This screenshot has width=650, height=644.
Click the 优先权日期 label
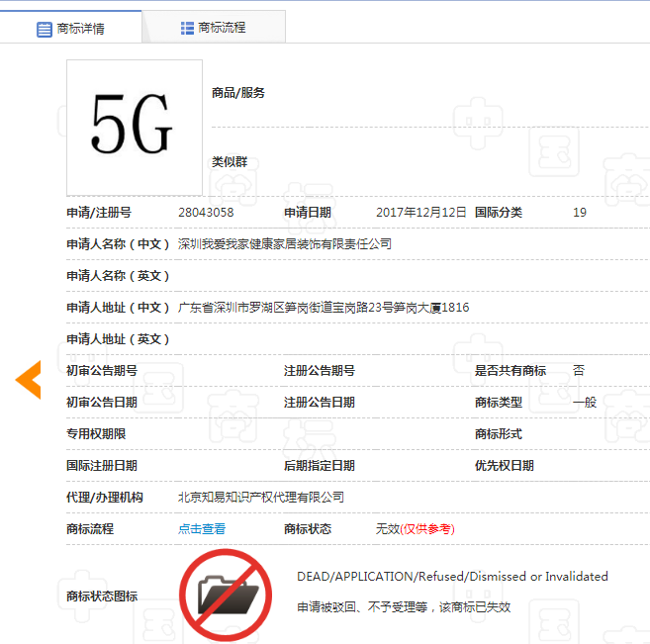pyautogui.click(x=505, y=466)
